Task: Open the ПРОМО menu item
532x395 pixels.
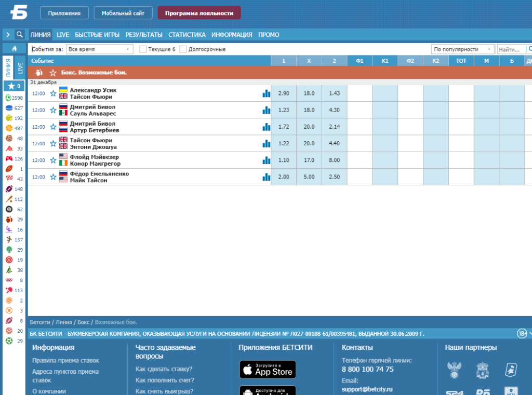Action: [269, 35]
